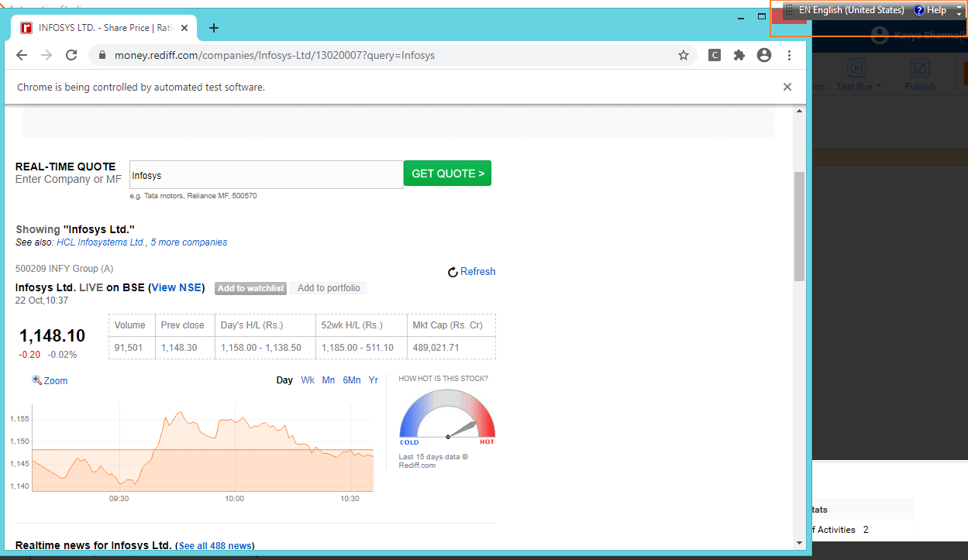Click Add to portfolio button
Viewport: 968px width, 560px height.
329,288
